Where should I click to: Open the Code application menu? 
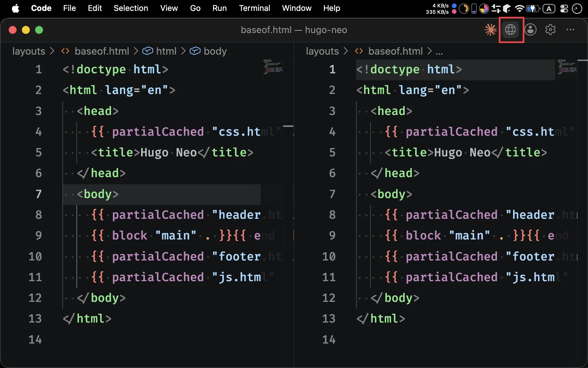[x=41, y=8]
